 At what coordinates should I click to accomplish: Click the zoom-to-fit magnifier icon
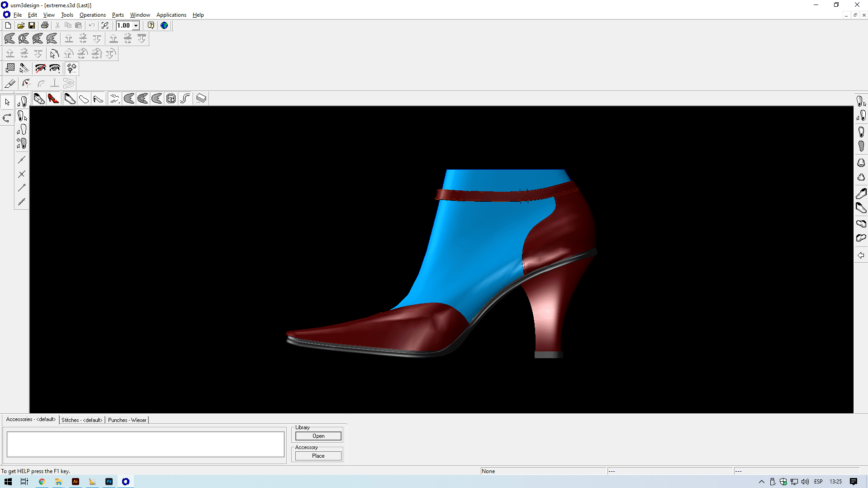click(x=105, y=25)
